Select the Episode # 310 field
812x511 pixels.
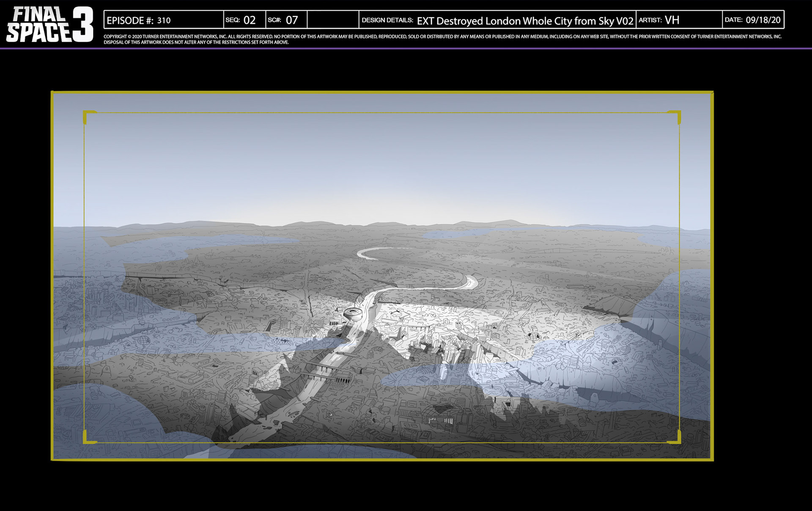[163, 20]
